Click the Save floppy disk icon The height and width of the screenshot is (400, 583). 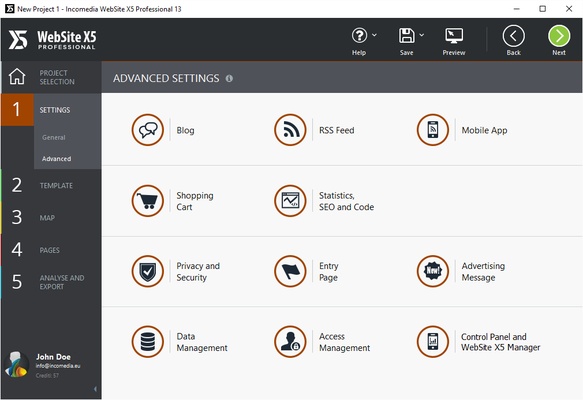tap(406, 36)
